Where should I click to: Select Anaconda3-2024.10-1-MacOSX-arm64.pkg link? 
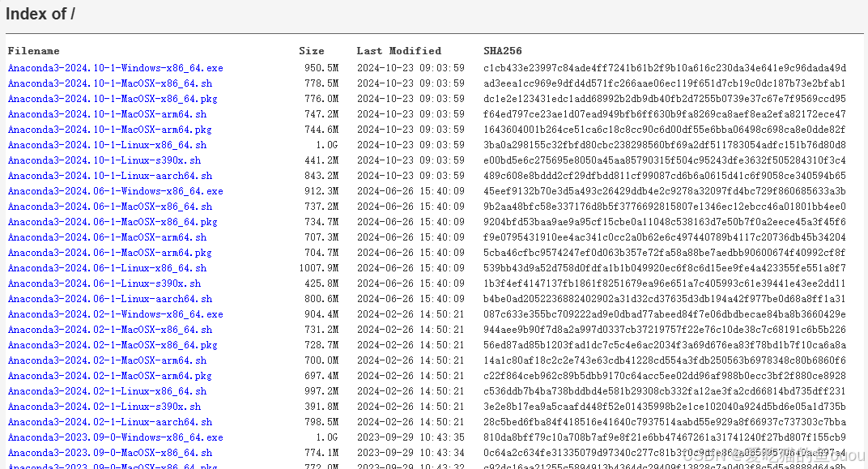[109, 130]
